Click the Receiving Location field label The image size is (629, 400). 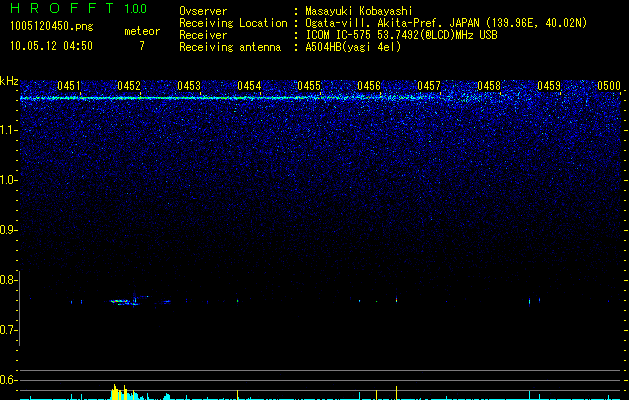(233, 23)
